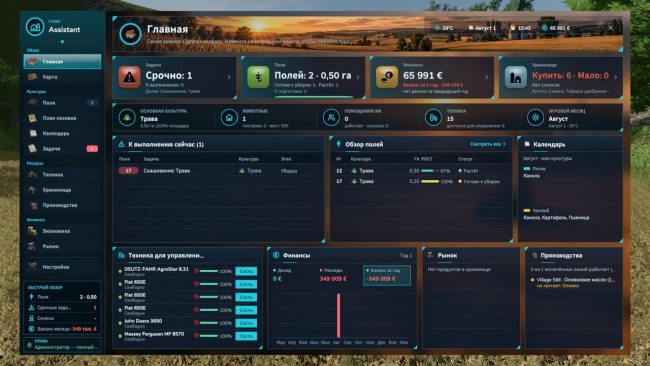Click the Техника 15 stat icon
The height and width of the screenshot is (366, 650).
433,118
